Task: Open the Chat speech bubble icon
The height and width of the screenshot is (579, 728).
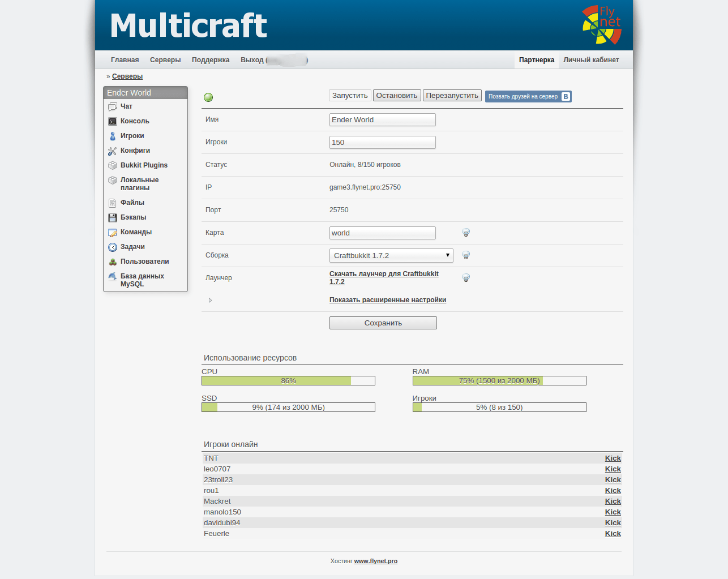Action: coord(113,106)
